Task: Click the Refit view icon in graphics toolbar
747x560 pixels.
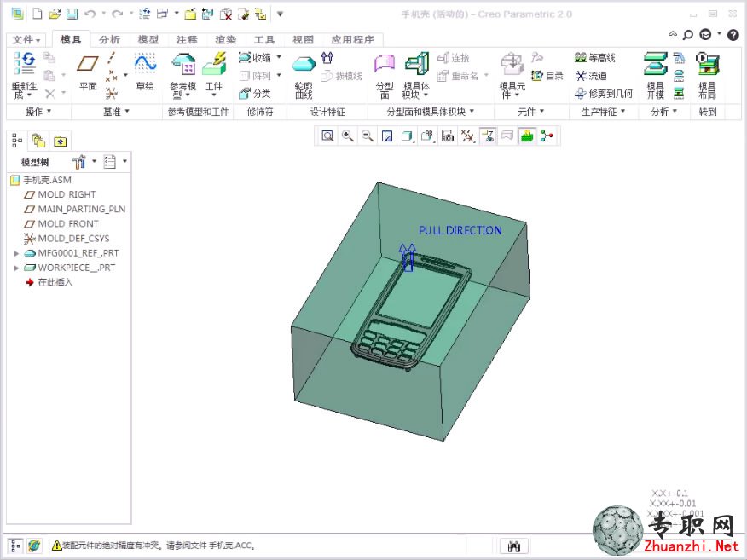Action: (327, 136)
